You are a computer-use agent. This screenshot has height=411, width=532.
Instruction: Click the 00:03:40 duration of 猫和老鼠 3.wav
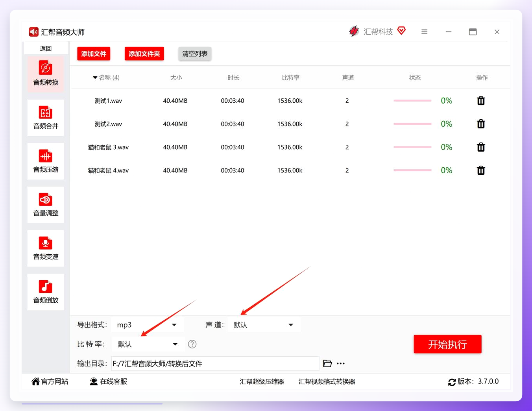tap(233, 147)
